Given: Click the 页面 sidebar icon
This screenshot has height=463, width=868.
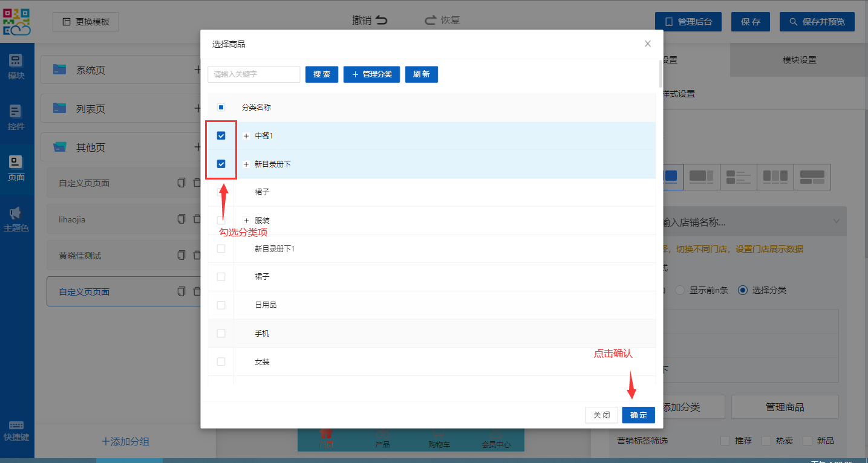Looking at the screenshot, I should pos(16,163).
